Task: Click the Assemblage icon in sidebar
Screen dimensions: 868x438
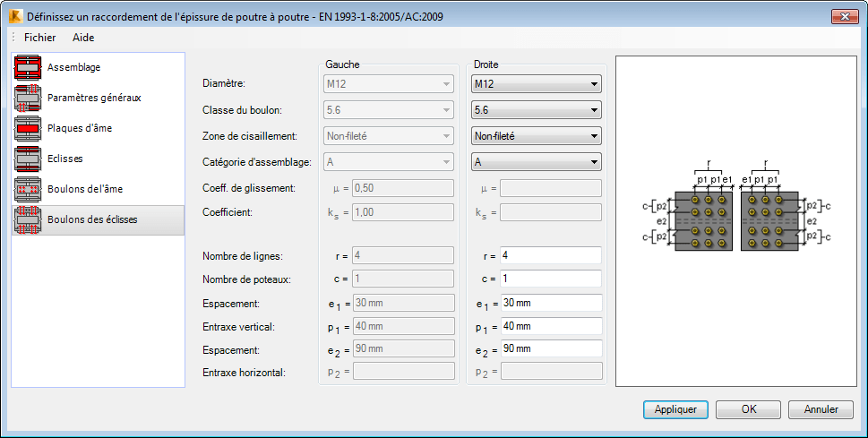Action: (29, 67)
